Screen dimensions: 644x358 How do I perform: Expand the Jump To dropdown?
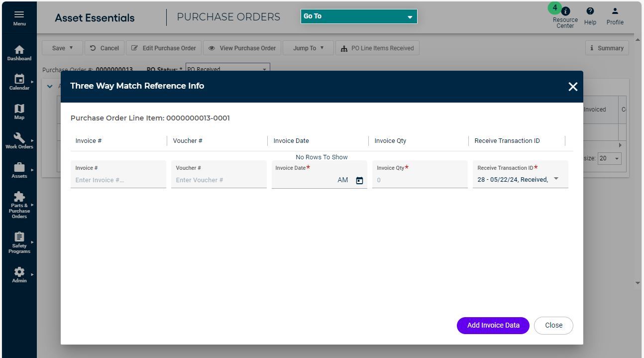(x=322, y=48)
